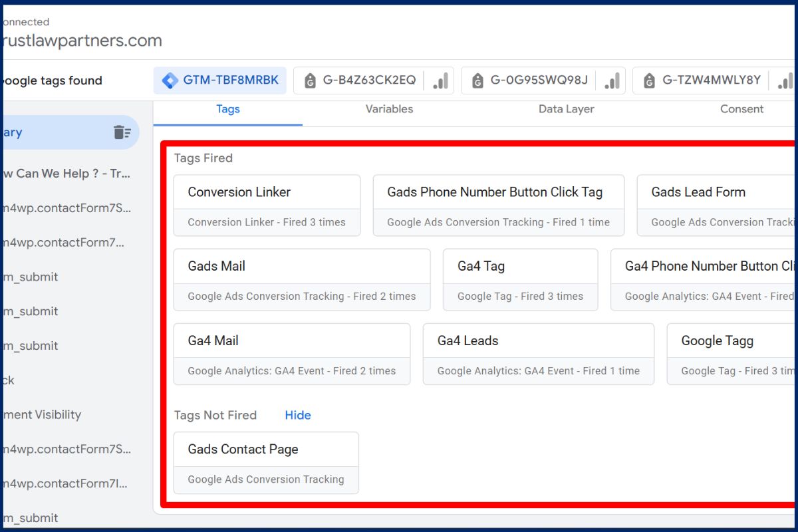The width and height of the screenshot is (798, 532).
Task: Open Gads Phone Number Button Click Tag card
Action: point(499,205)
